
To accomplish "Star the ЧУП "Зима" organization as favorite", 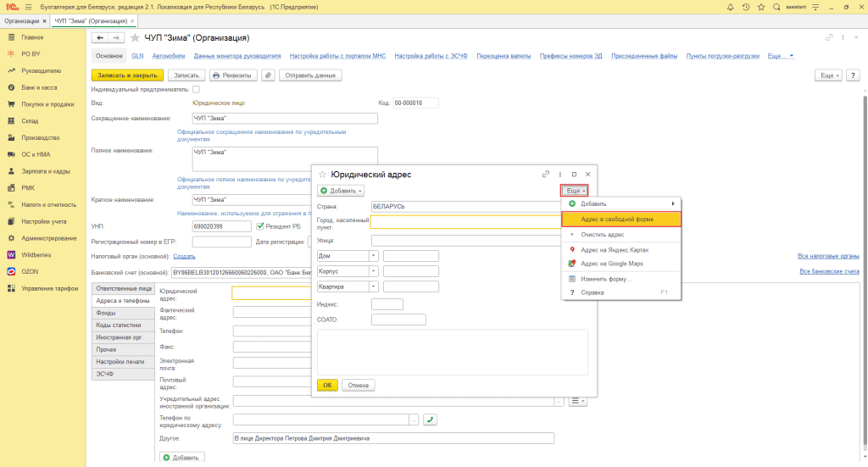I will coord(135,38).
